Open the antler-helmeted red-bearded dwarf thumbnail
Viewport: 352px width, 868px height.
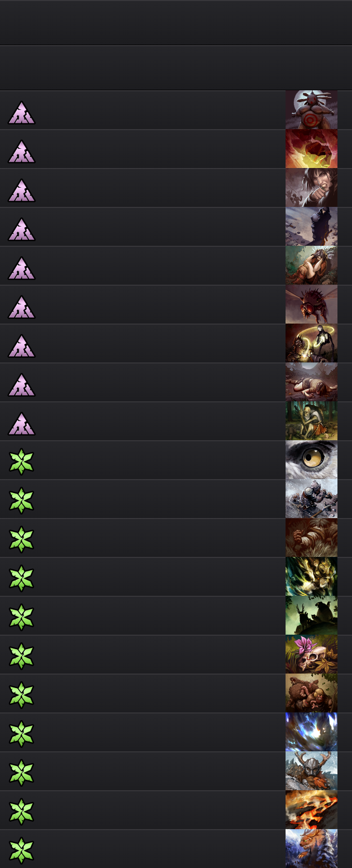coord(312,771)
